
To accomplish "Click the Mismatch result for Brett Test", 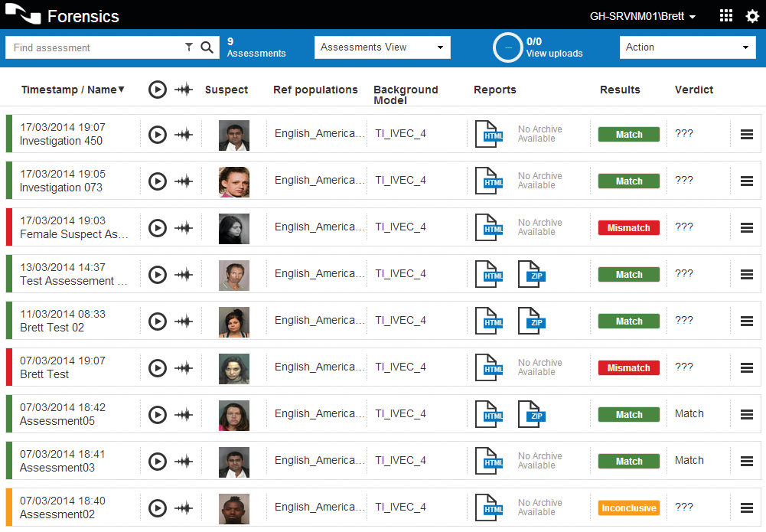I will [628, 367].
